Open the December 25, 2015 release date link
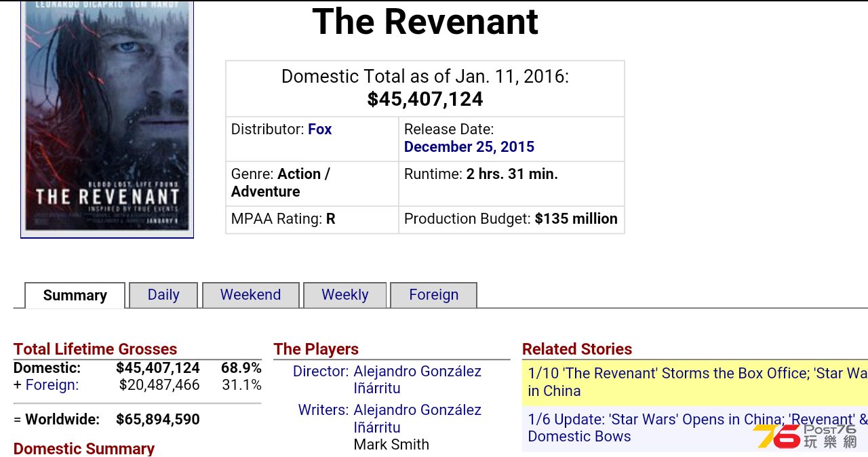The width and height of the screenshot is (868, 457). click(x=469, y=147)
